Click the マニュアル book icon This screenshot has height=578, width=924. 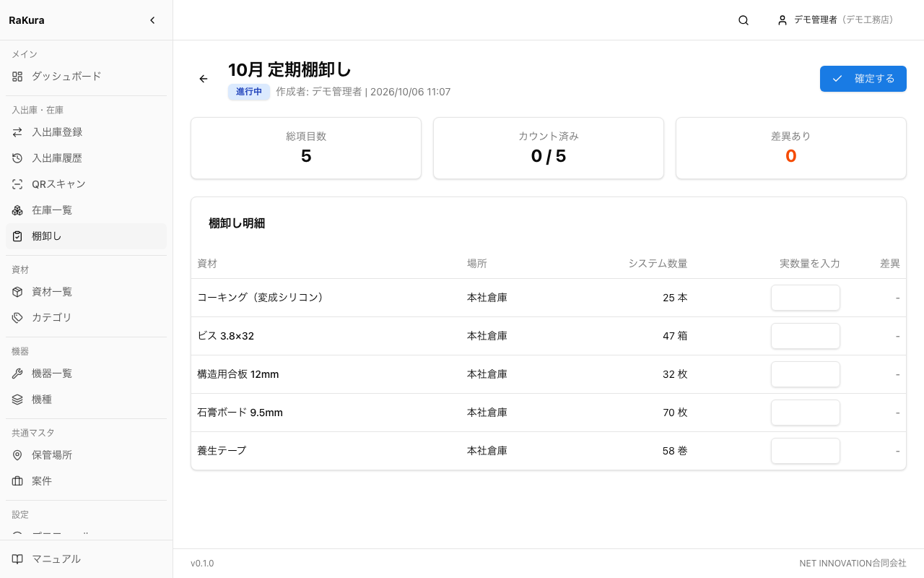[17, 559]
